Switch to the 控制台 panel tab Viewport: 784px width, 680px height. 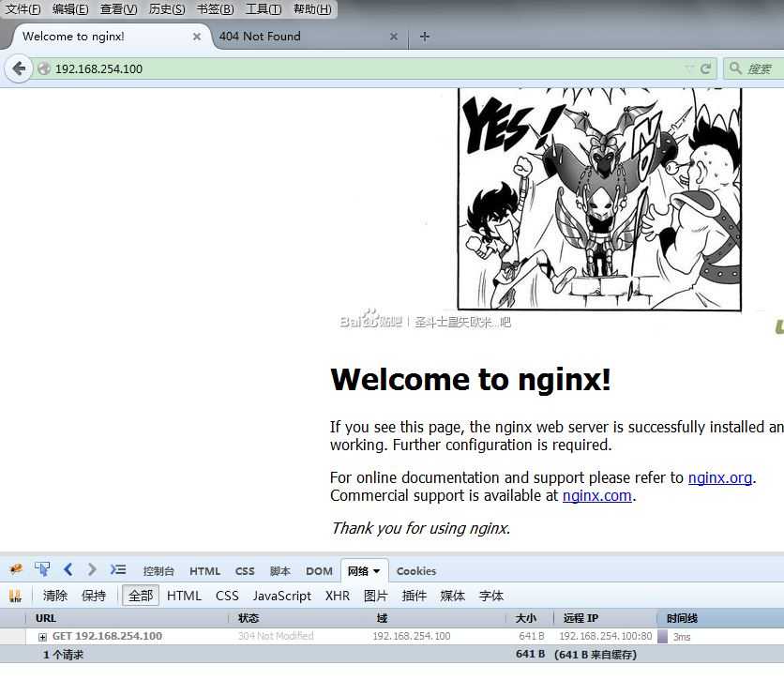click(158, 571)
